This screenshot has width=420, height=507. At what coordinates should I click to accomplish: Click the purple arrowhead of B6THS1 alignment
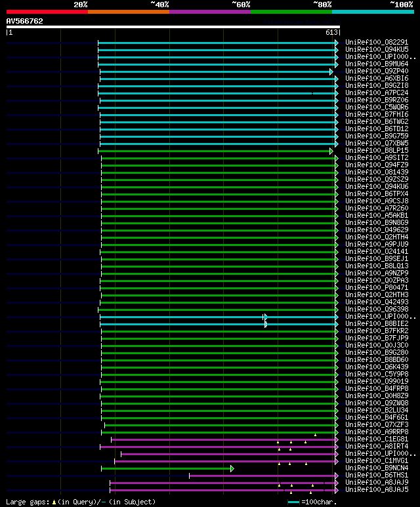[337, 476]
